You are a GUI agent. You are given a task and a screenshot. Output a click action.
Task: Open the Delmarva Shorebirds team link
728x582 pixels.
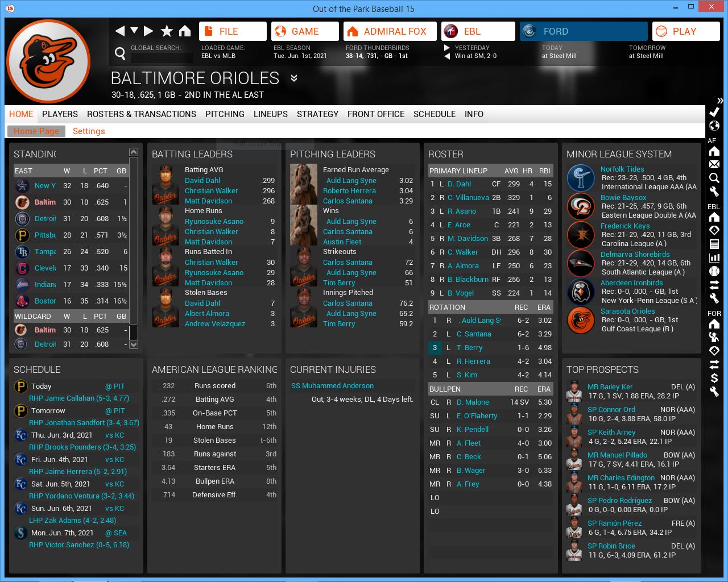pyautogui.click(x=635, y=254)
